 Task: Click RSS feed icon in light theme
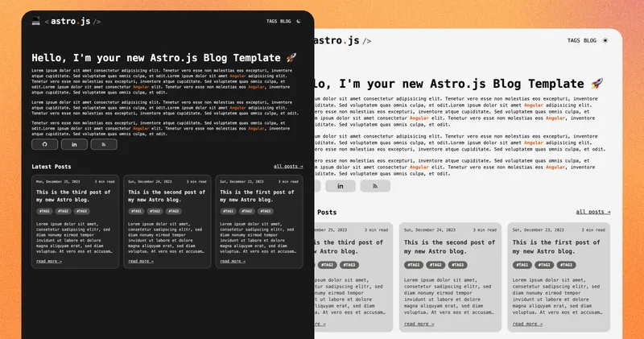[375, 186]
